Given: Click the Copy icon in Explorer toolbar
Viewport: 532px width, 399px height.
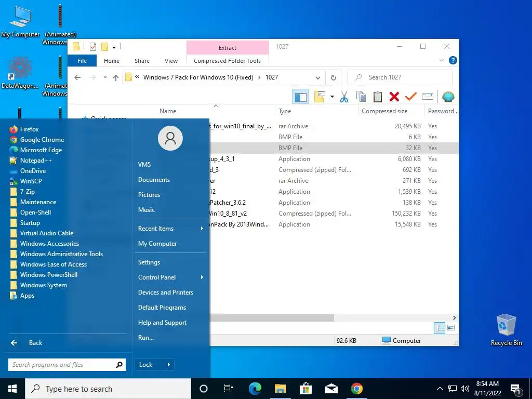Looking at the screenshot, I should [x=361, y=97].
